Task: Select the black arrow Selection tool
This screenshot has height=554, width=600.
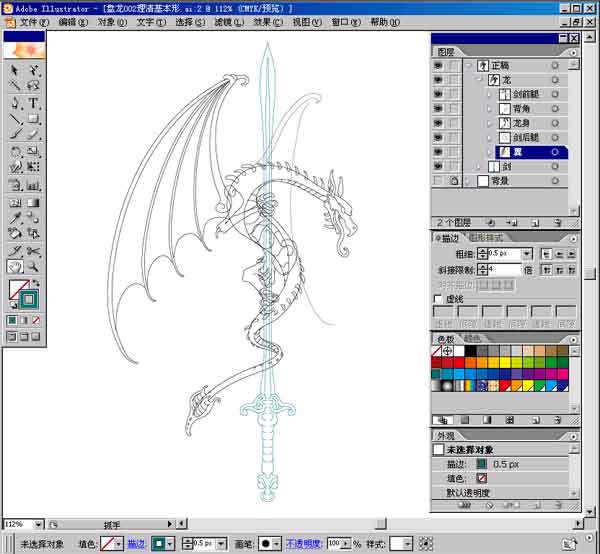Action: tap(15, 70)
